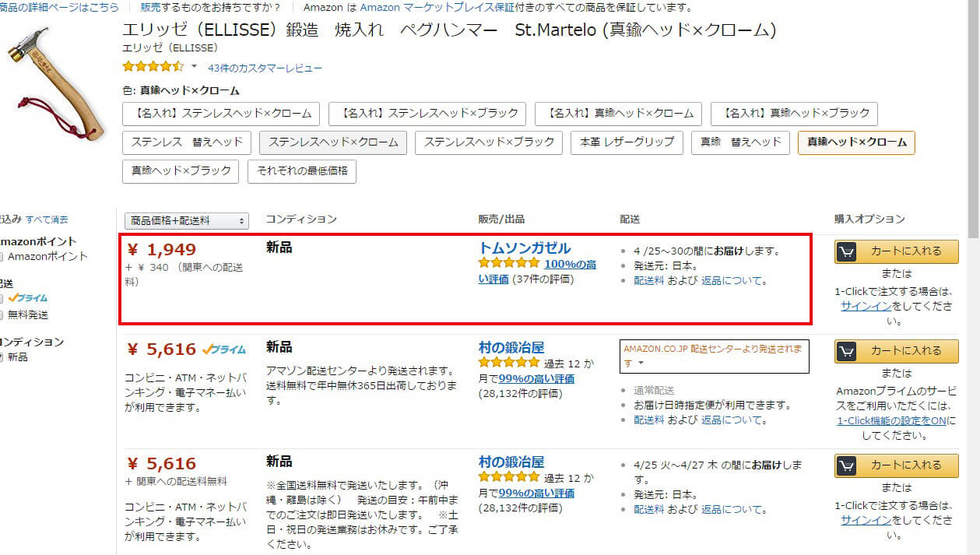Expand the rating dropdown arrow beside stars
This screenshot has width=980, height=555.
tap(194, 66)
